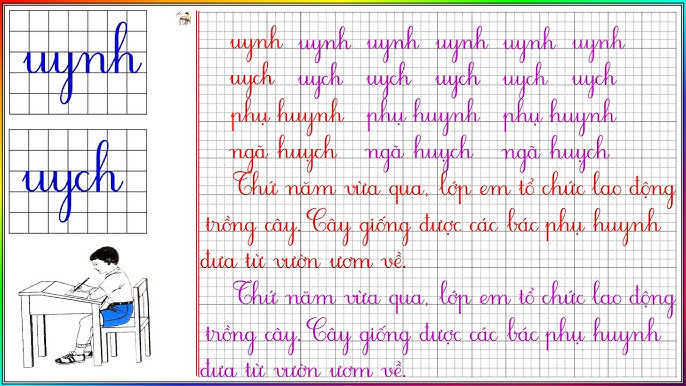The image size is (686, 386).
Task: Click the purple words 'vườn ươm'
Action: point(322,370)
